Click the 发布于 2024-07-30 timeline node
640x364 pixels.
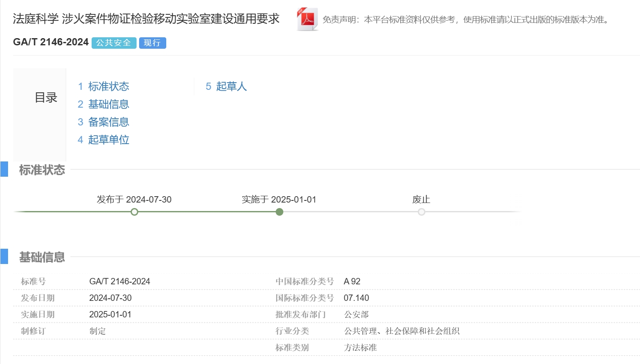pos(134,212)
